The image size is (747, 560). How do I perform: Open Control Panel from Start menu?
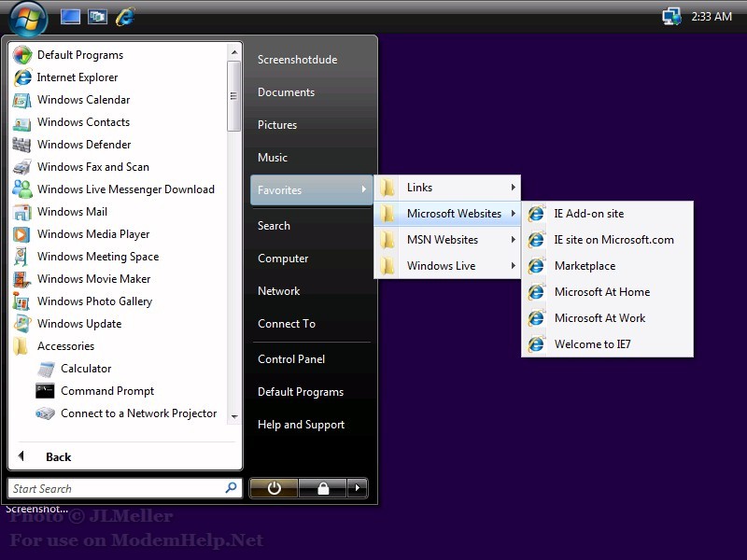pyautogui.click(x=290, y=359)
